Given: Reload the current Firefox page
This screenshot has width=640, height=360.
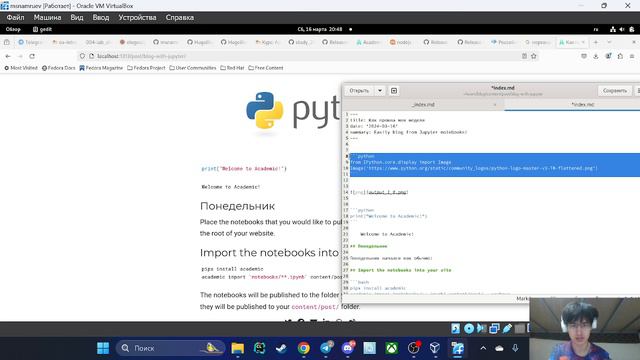Looking at the screenshot, I should (32, 56).
